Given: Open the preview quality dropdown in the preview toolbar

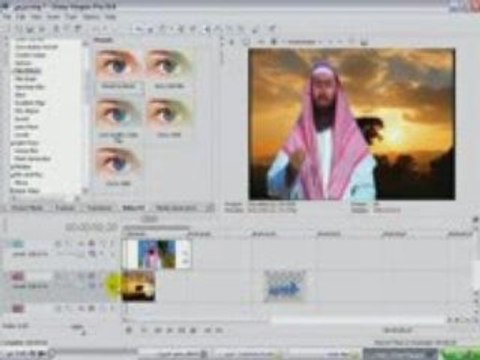Looking at the screenshot, I should (x=305, y=42).
